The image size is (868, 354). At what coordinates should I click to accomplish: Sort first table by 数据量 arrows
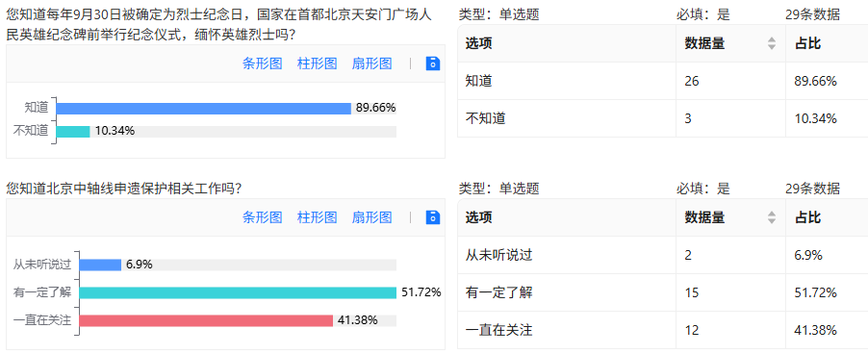[772, 43]
